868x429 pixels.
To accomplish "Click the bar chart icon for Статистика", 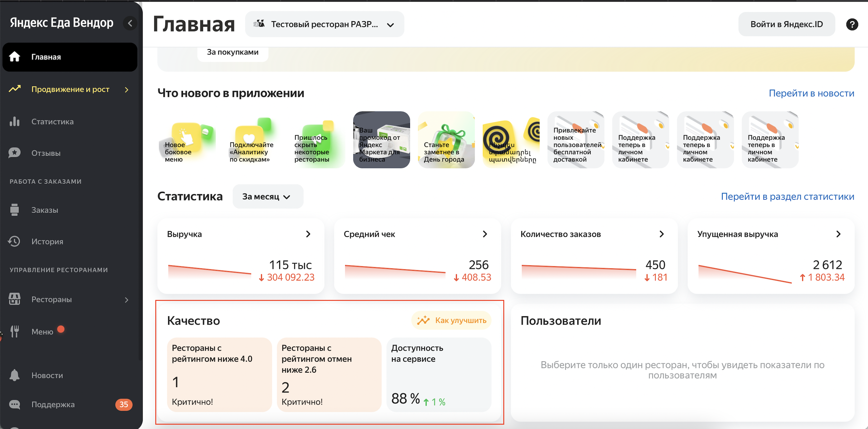I will (15, 121).
